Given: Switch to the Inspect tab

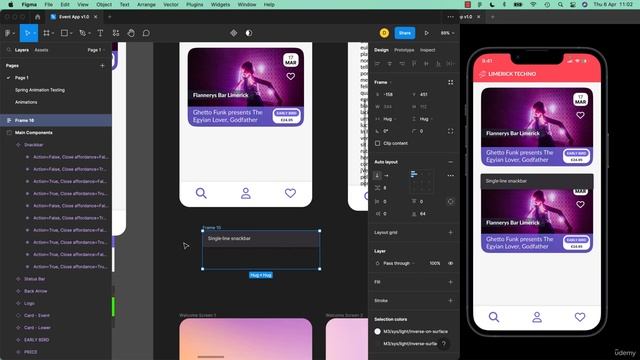Looking at the screenshot, I should [x=427, y=50].
